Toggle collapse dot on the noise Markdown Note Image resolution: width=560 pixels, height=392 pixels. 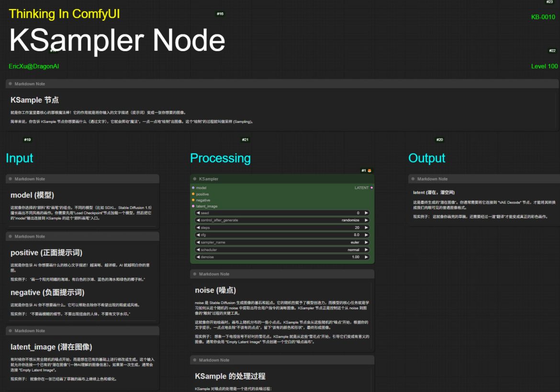coord(195,274)
